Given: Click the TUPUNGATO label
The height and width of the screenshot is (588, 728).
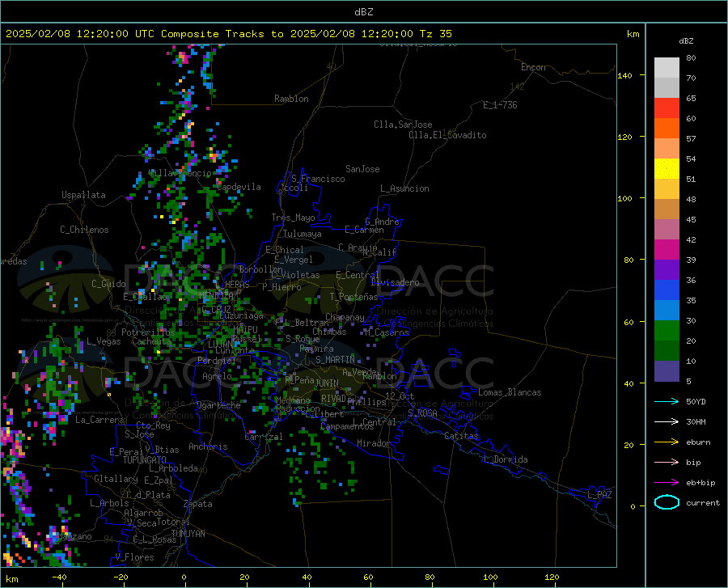Looking at the screenshot, I should pyautogui.click(x=145, y=460).
